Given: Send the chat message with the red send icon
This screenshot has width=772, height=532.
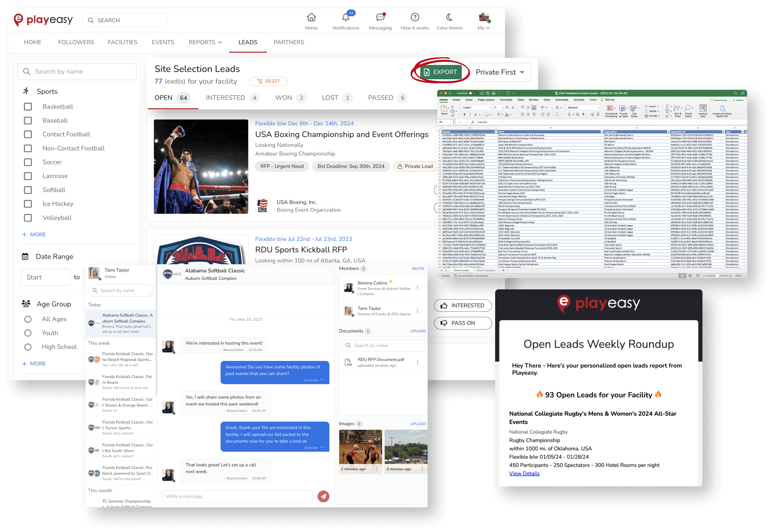Looking at the screenshot, I should click(323, 496).
